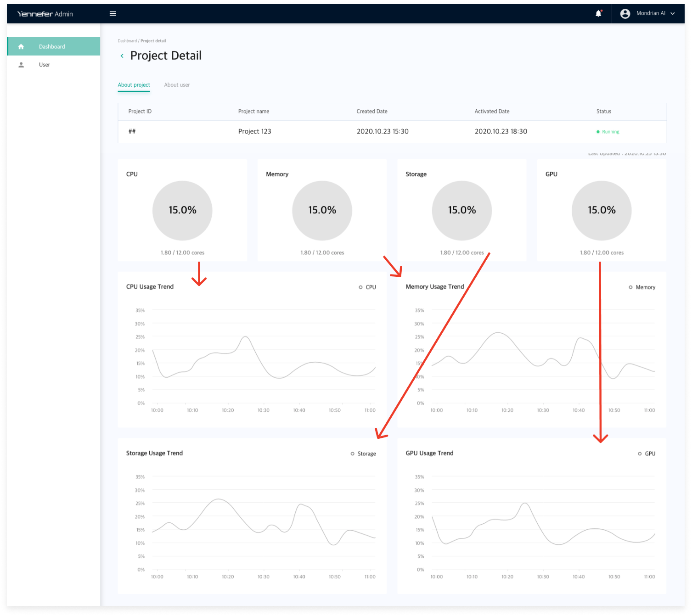692x616 pixels.
Task: Switch to the About user tab
Action: (x=177, y=85)
